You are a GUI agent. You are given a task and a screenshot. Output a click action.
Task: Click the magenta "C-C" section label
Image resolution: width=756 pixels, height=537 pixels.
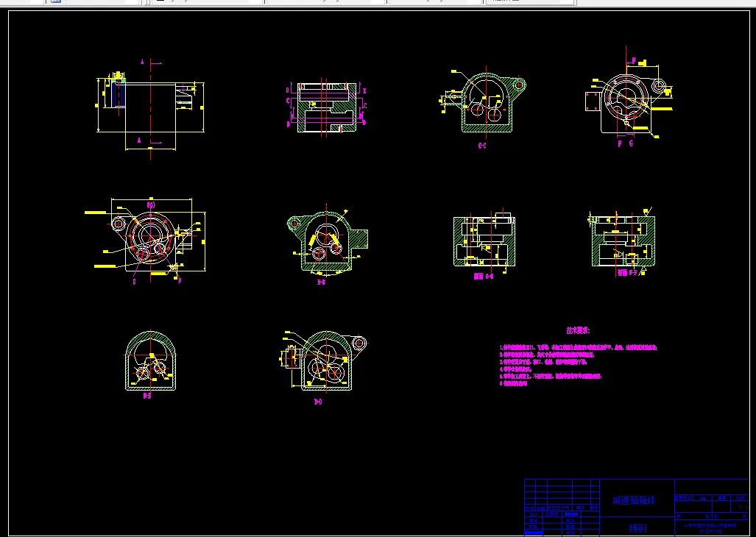481,146
